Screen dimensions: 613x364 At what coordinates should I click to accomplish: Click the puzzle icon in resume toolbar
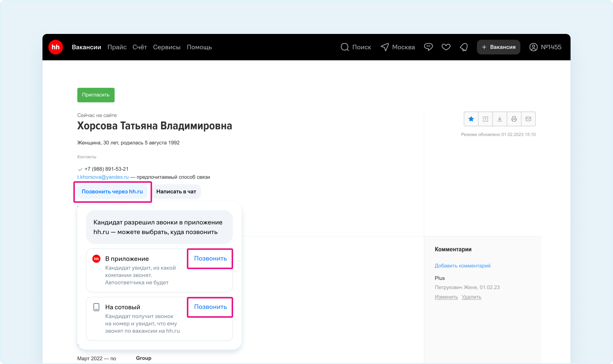click(486, 119)
